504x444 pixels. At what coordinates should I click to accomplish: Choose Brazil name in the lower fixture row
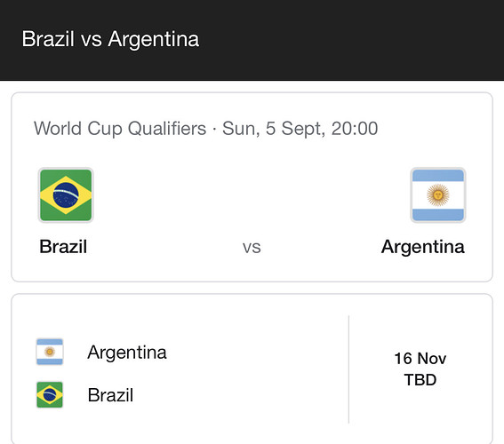coord(110,395)
